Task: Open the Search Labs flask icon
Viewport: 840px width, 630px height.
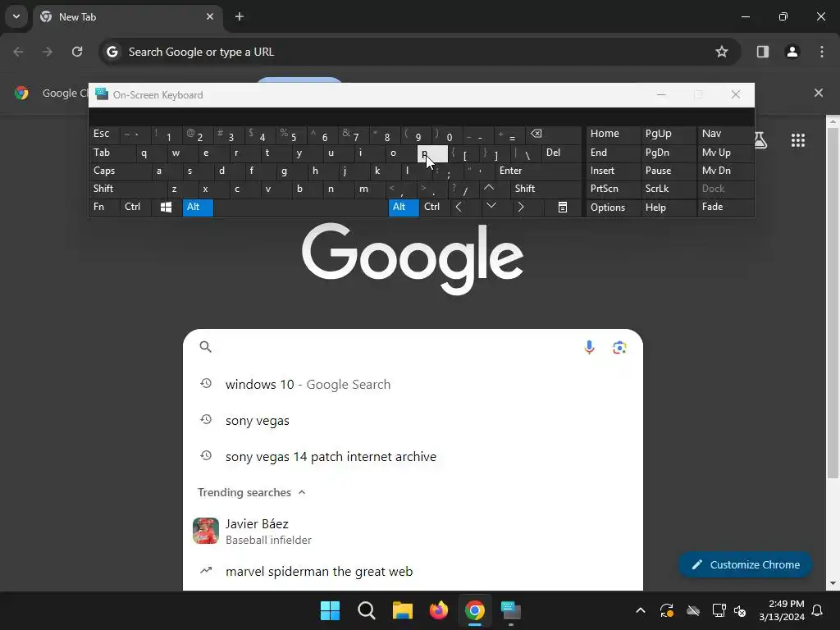Action: coord(760,140)
